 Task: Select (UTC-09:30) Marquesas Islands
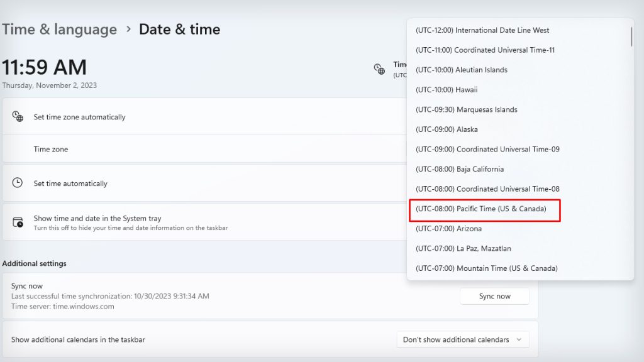466,109
